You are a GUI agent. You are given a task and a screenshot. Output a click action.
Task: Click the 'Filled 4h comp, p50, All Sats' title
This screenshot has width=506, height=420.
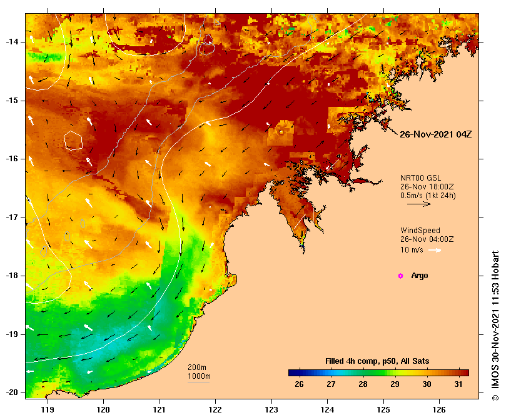tap(377, 361)
